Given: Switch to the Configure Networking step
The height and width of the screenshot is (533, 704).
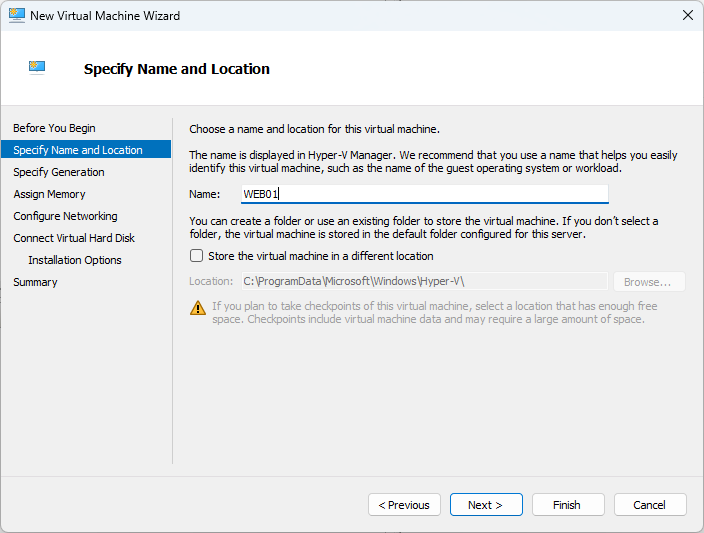Looking at the screenshot, I should tap(65, 216).
